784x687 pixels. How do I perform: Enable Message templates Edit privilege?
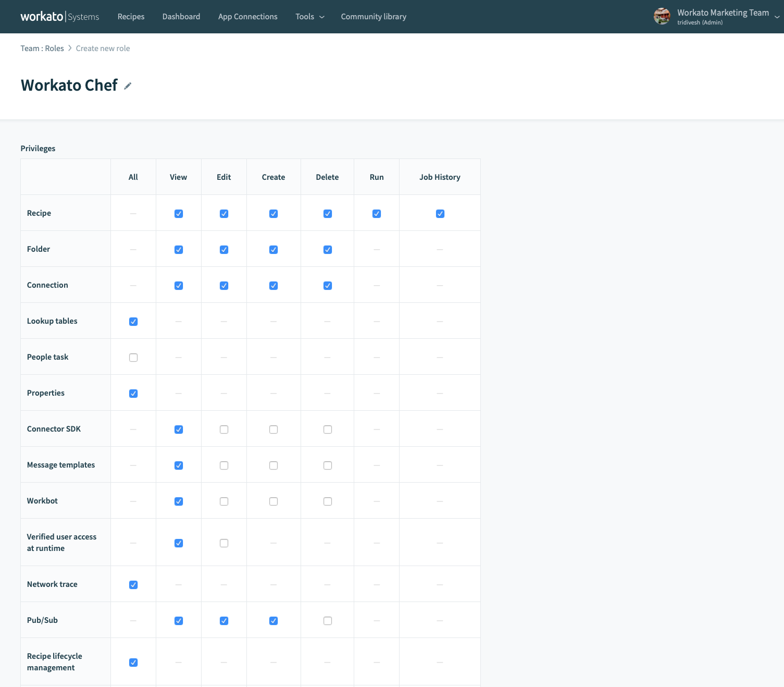click(x=224, y=465)
